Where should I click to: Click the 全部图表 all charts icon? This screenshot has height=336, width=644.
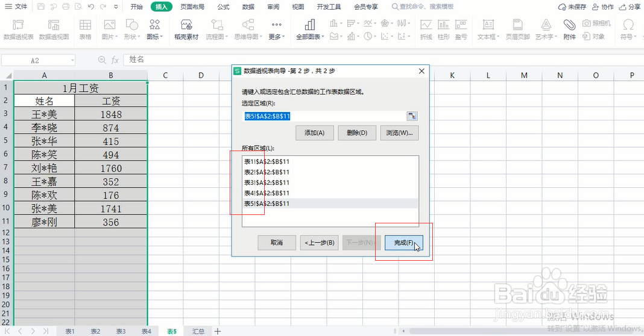click(x=310, y=29)
